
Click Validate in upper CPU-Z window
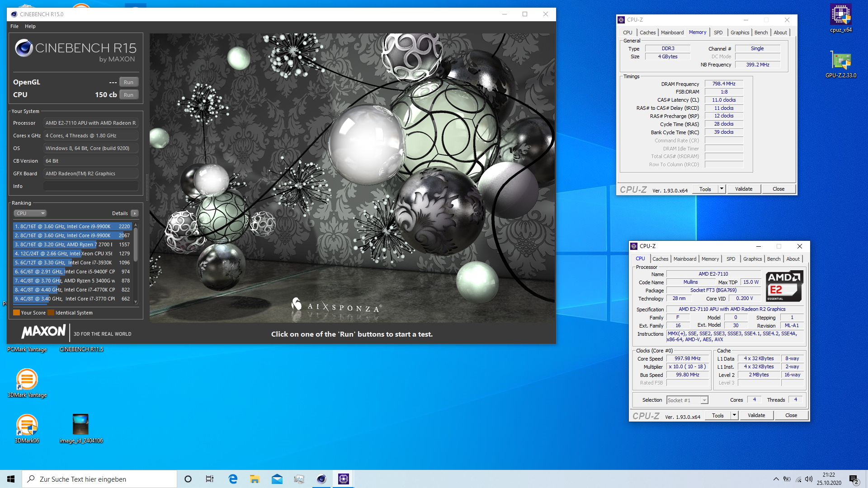pyautogui.click(x=744, y=189)
